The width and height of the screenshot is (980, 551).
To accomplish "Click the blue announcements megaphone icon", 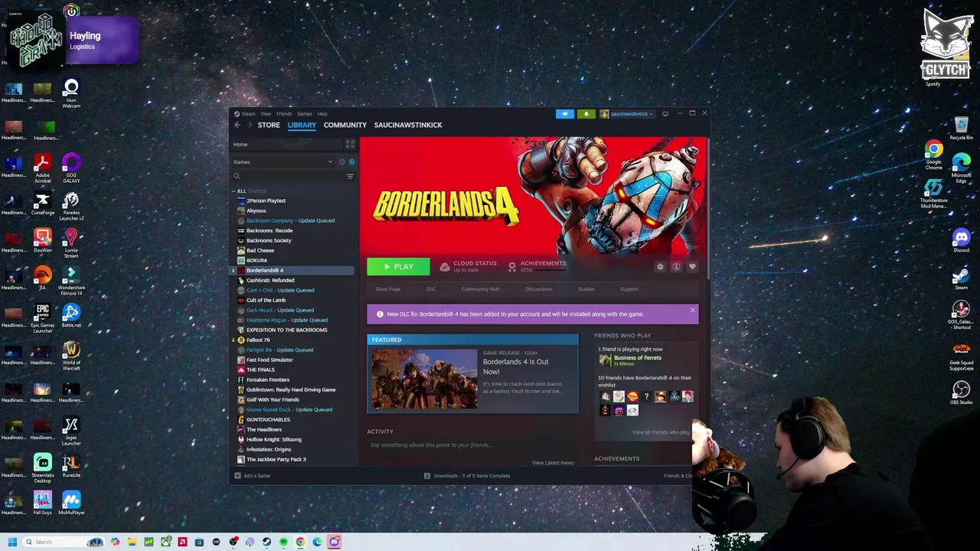I will (565, 114).
